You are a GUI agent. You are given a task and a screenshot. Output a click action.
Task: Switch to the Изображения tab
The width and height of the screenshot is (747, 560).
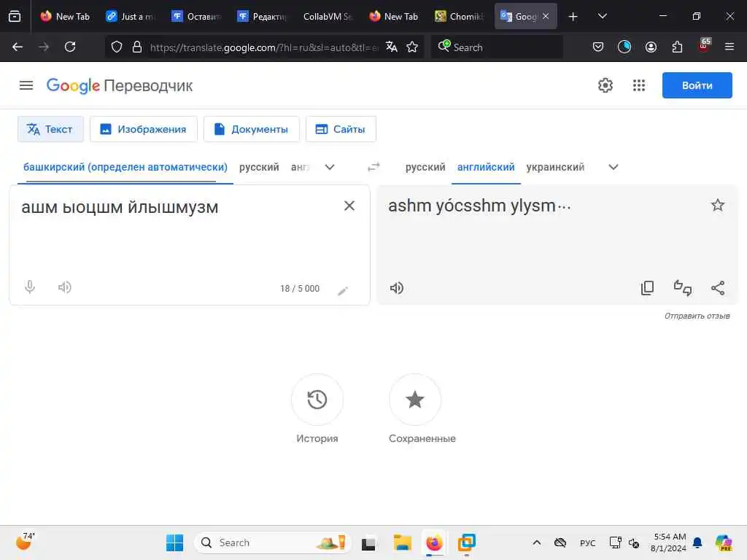coord(144,129)
